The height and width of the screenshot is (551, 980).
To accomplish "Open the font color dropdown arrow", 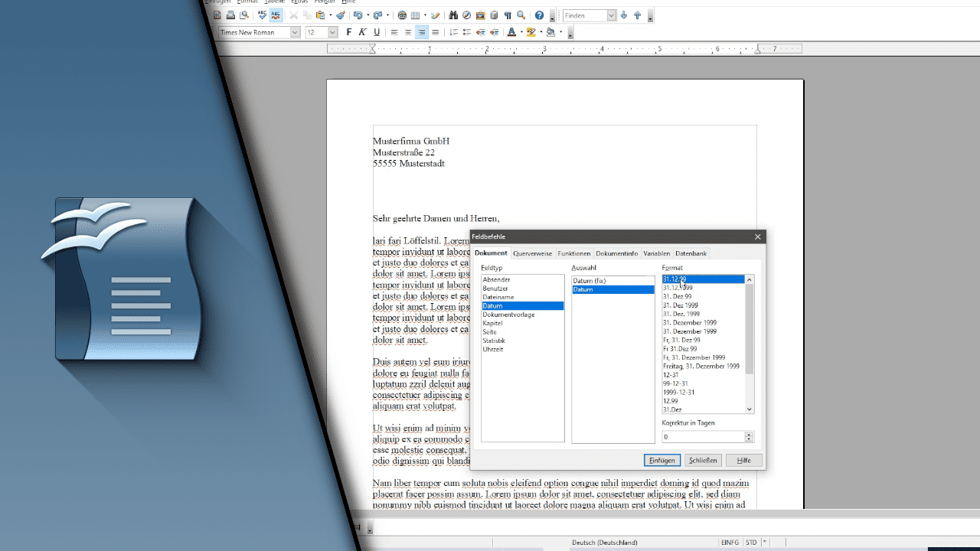I will tap(521, 32).
